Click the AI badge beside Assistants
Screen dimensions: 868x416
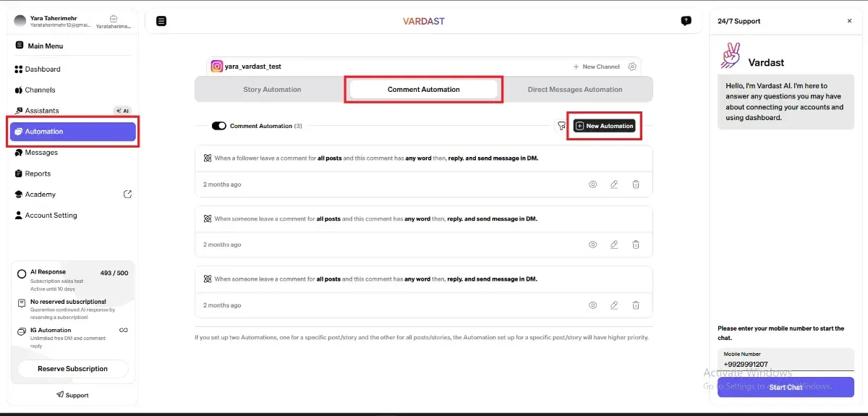pos(122,111)
